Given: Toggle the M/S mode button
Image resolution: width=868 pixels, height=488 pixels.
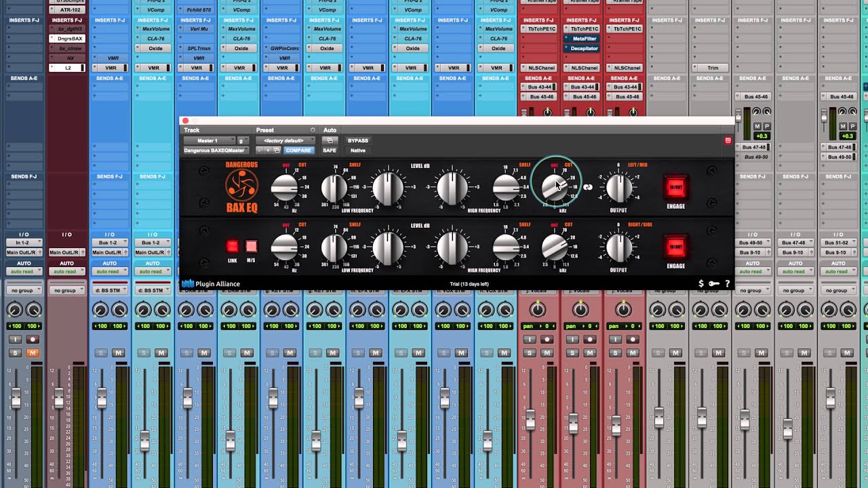Looking at the screenshot, I should tap(251, 247).
